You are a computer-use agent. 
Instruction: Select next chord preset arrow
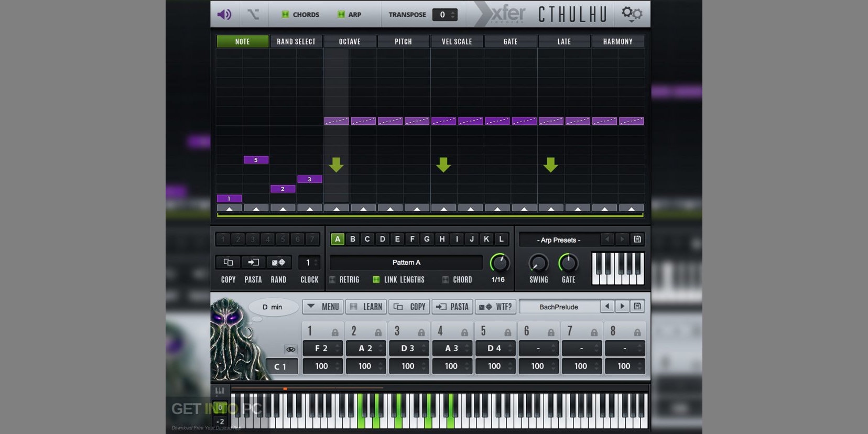pos(622,307)
